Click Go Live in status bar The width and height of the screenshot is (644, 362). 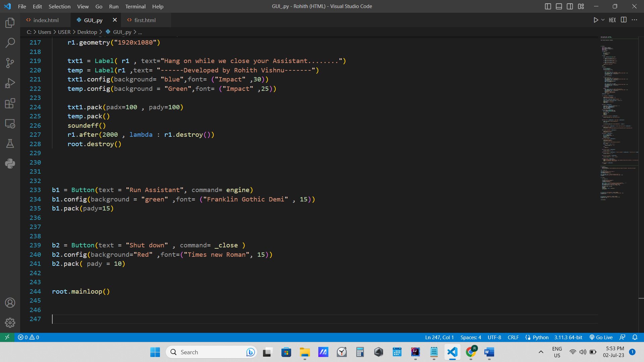601,337
